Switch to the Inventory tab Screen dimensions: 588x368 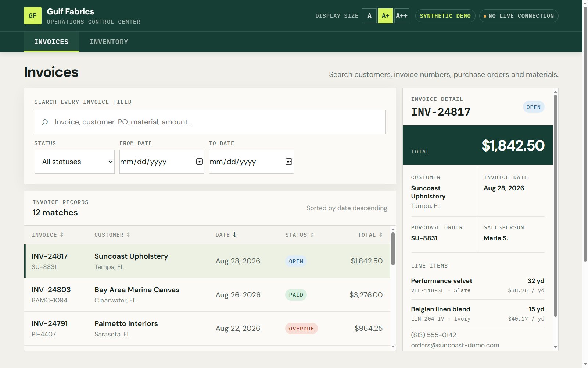tap(109, 42)
